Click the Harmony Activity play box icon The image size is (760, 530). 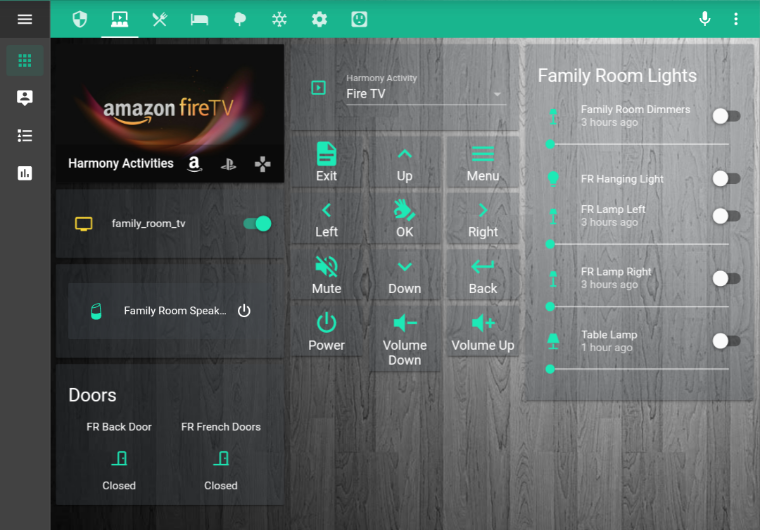point(318,88)
